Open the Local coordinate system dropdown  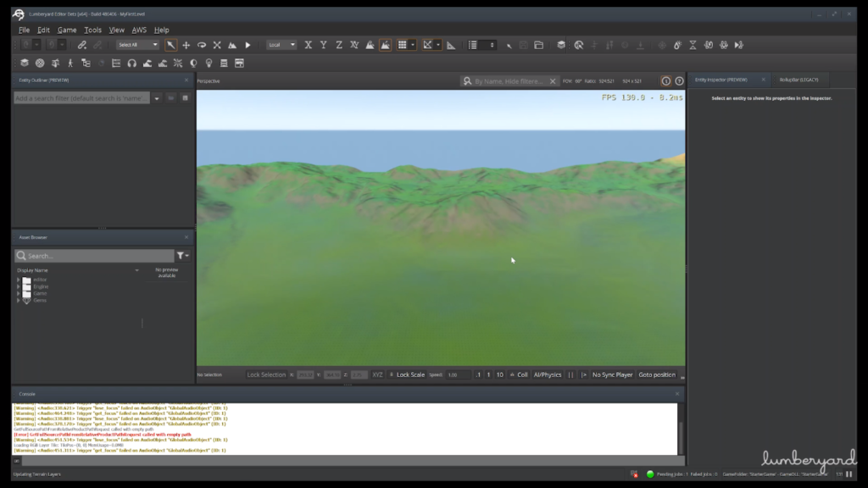point(281,44)
